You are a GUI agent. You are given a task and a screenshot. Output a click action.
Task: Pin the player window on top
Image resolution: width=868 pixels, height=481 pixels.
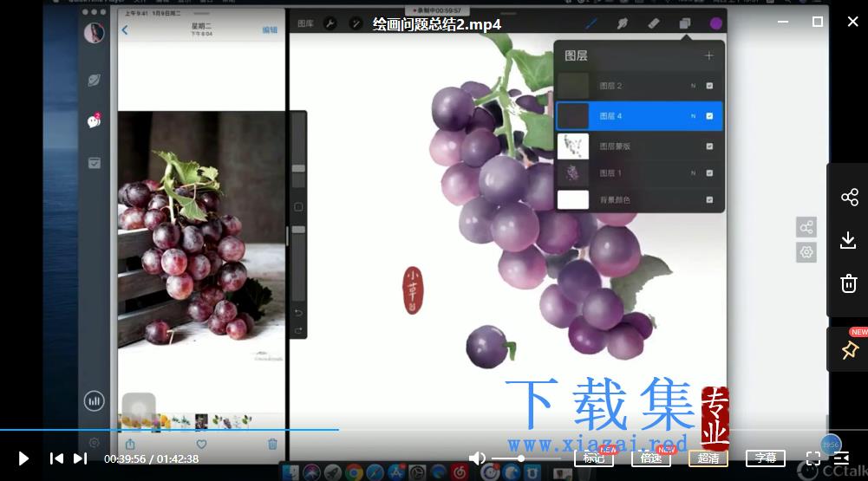[x=849, y=350]
